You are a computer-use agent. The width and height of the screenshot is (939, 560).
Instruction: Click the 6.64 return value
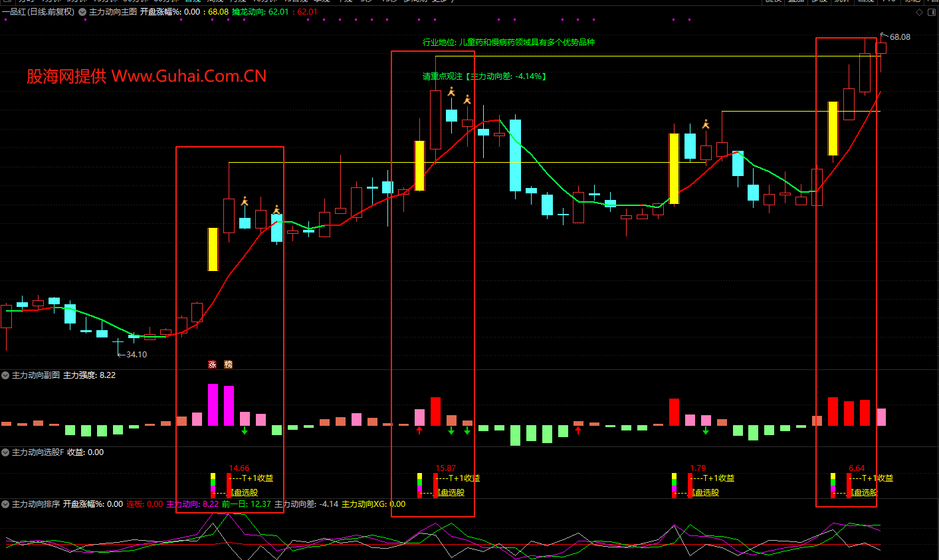pos(857,468)
